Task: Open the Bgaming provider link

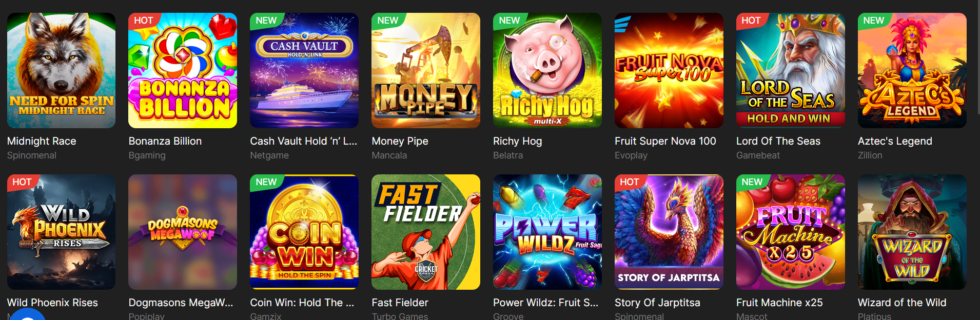Action: pyautogui.click(x=147, y=155)
